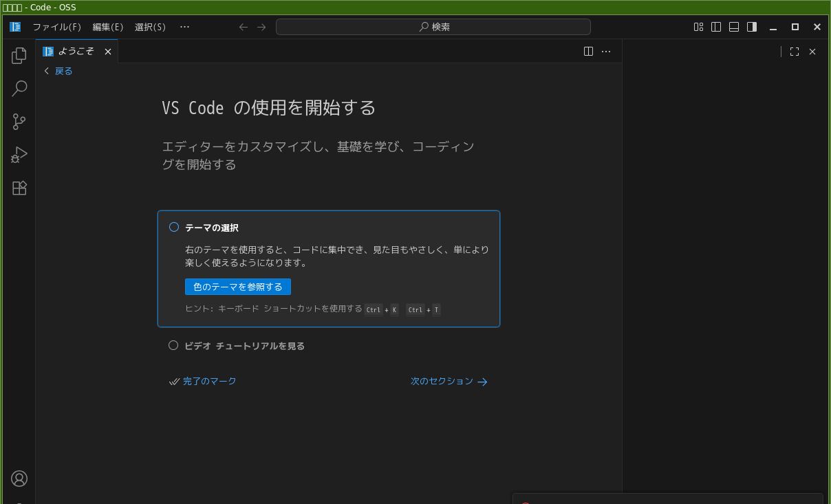This screenshot has width=831, height=504.
Task: Click 色のテーマを参照する button
Action: 238,287
